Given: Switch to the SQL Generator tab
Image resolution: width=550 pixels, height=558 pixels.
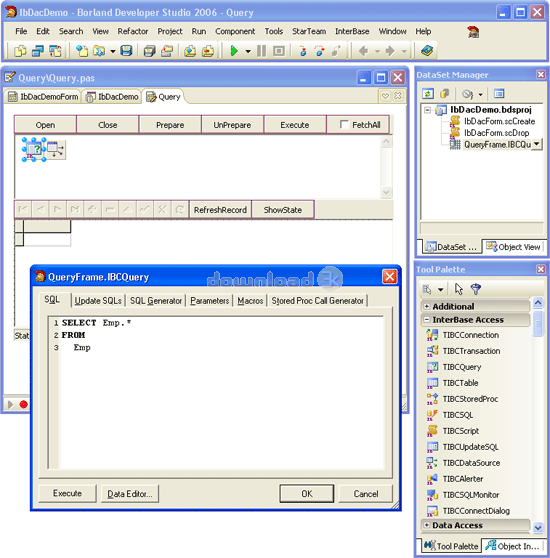Looking at the screenshot, I should click(156, 301).
